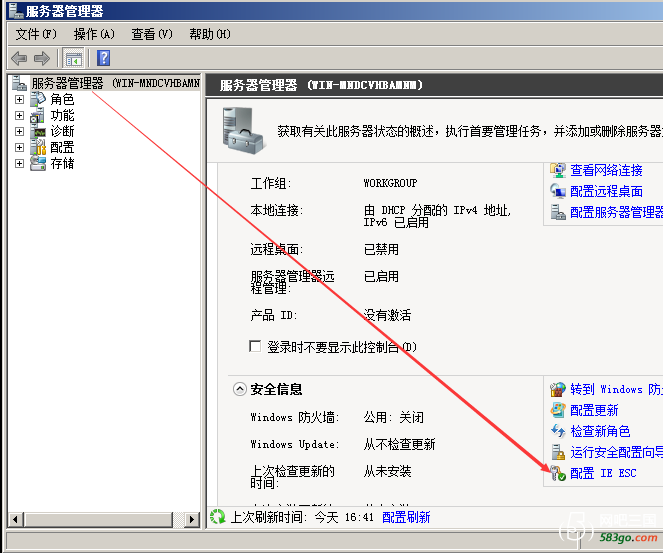Click the green refresh icon in status line
This screenshot has width=663, height=553.
pyautogui.click(x=218, y=517)
